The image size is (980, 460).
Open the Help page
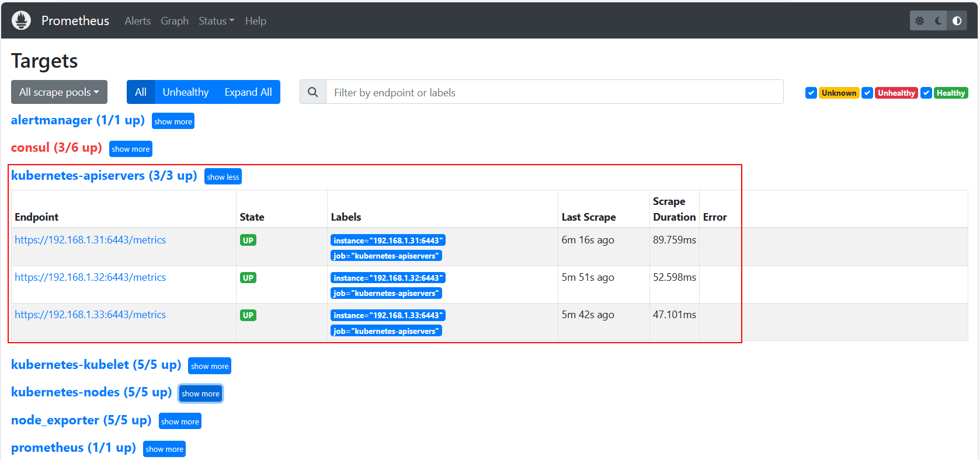pos(256,21)
